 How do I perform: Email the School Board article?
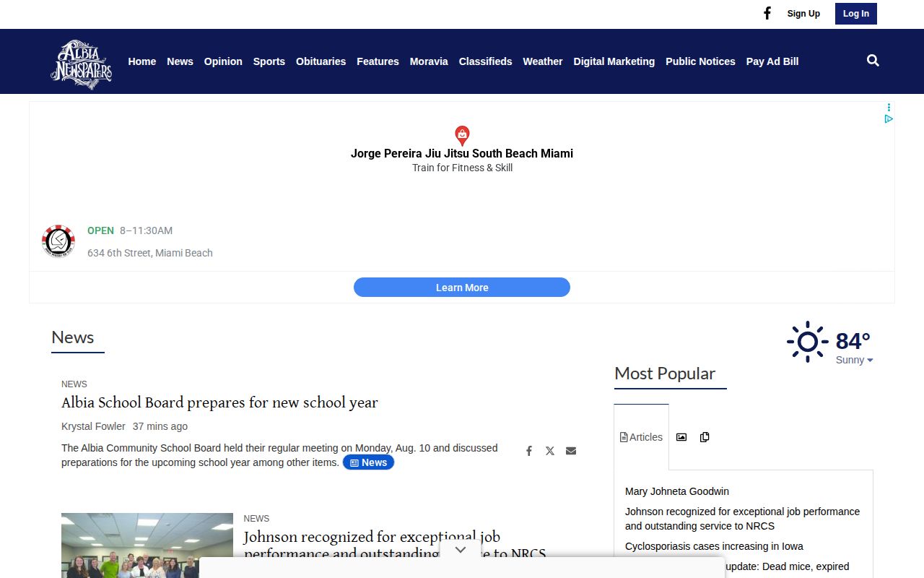click(571, 451)
